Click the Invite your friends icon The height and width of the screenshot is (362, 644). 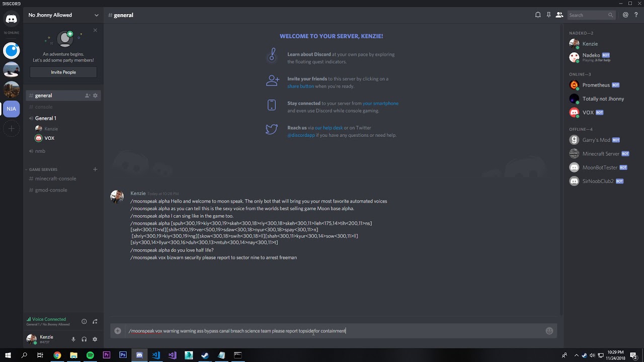coord(272,80)
